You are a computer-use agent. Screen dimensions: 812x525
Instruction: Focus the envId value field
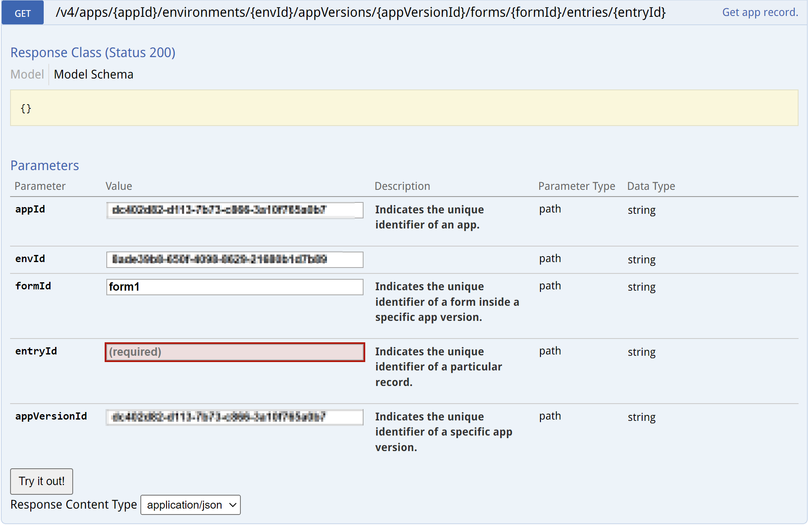click(235, 260)
